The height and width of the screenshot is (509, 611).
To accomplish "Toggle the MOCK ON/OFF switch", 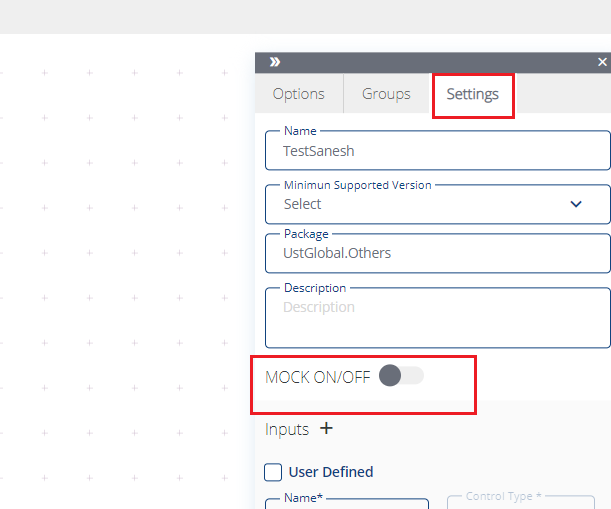I will point(401,375).
